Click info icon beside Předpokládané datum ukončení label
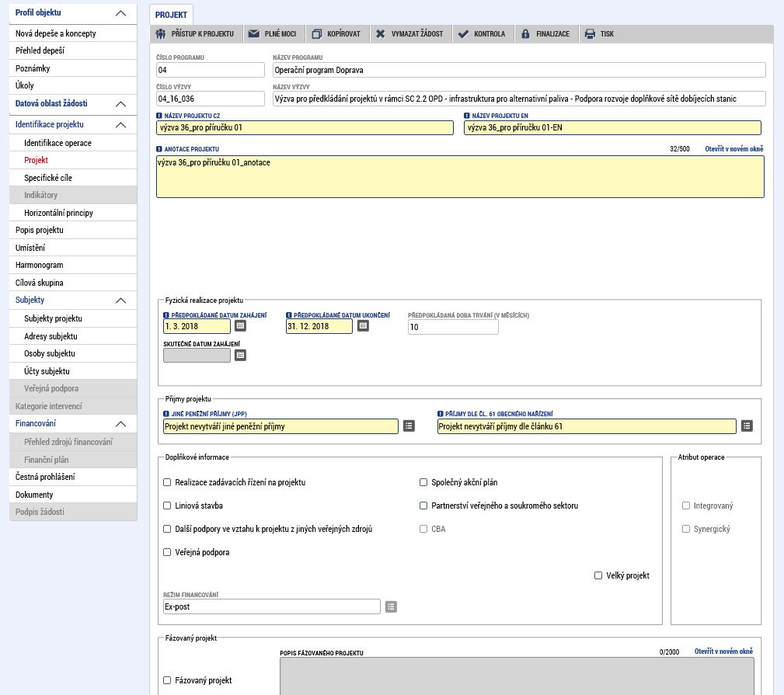Screen dimensions: 784x695 (x=288, y=315)
